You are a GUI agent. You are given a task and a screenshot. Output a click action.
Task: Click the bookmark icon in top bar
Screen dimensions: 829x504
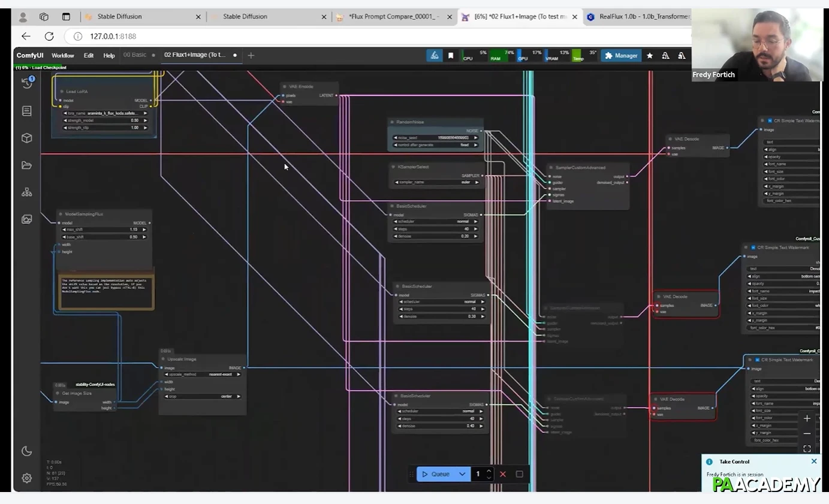coord(451,55)
